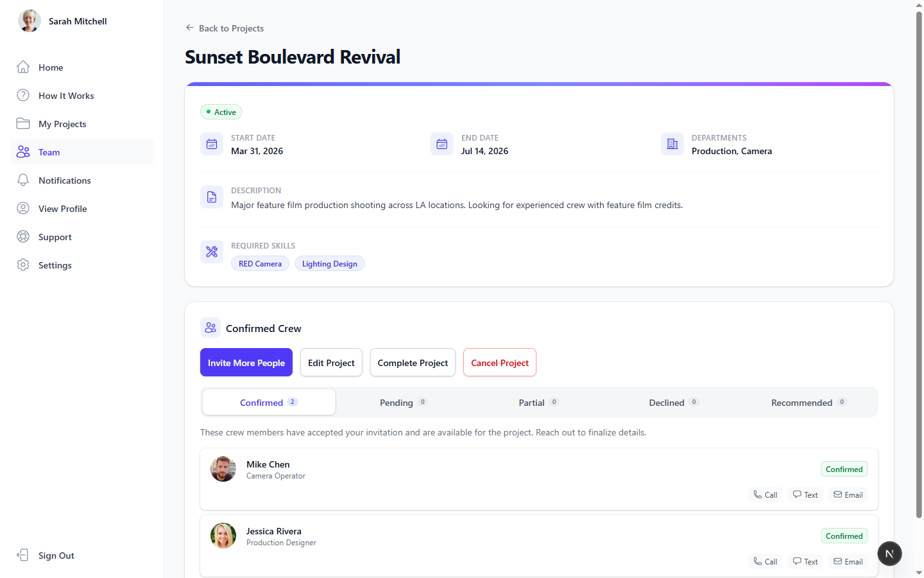Open the Declined tab
Viewport: 924px width, 578px height.
[x=672, y=402]
